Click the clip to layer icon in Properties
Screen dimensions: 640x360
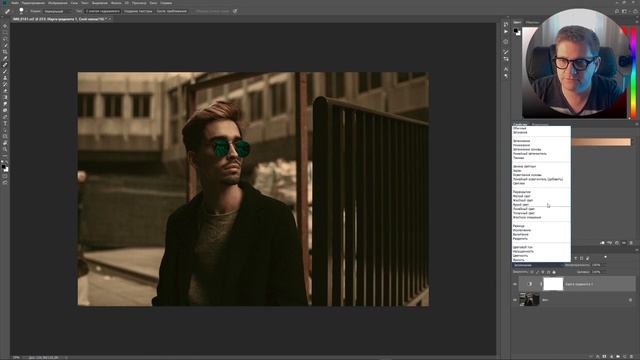click(602, 243)
